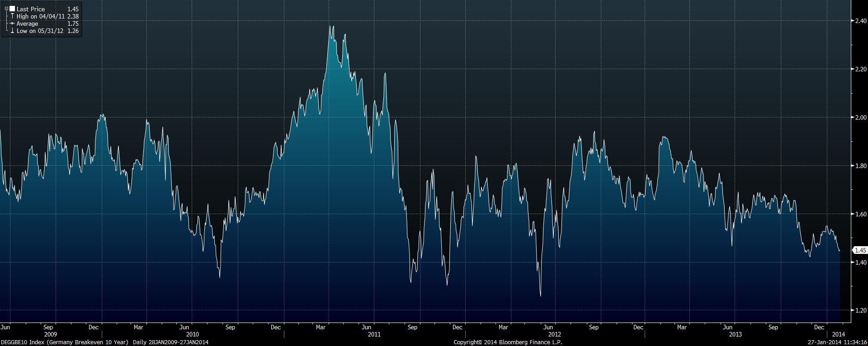Click the 2.40 y-axis label
Screen dimensions: 868x346
pos(859,21)
